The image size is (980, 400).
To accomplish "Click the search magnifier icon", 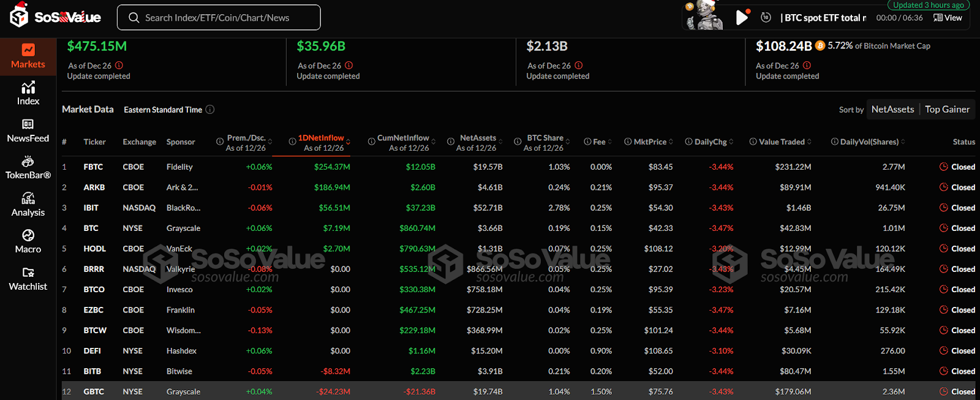I will [134, 18].
